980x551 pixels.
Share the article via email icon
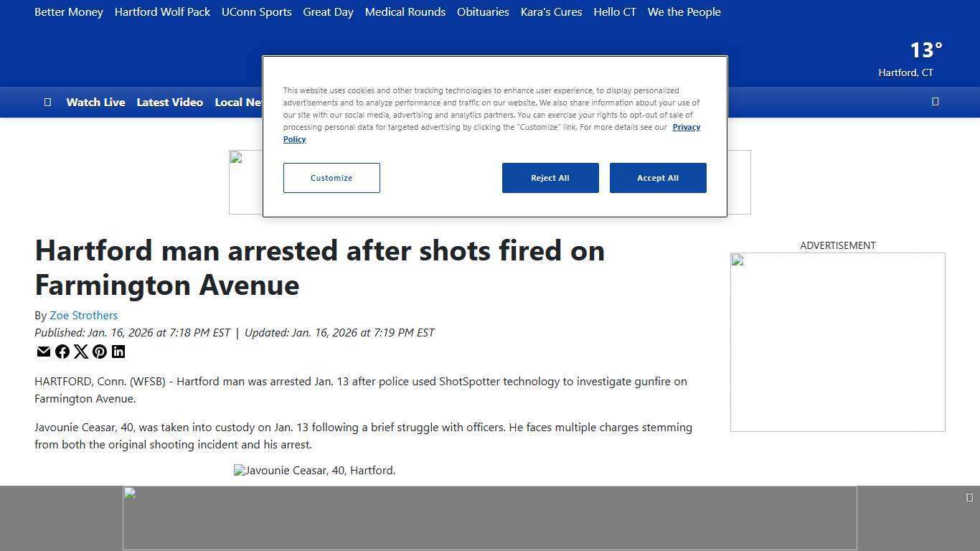(44, 352)
